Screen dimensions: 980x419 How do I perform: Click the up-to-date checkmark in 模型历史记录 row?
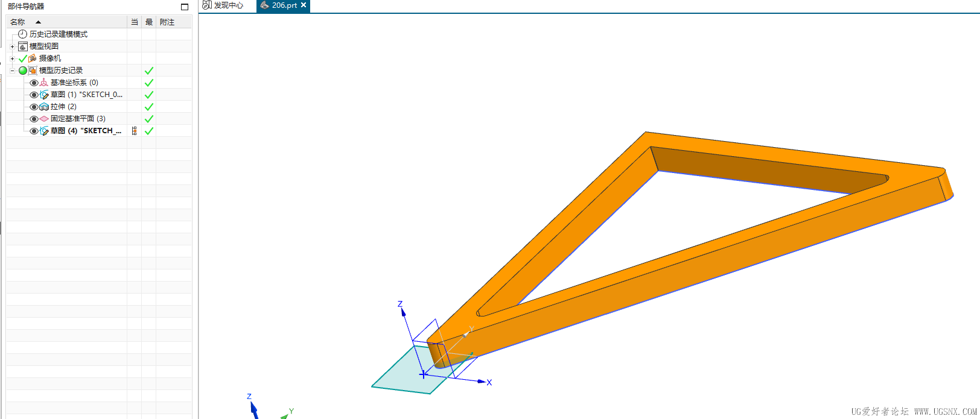149,71
